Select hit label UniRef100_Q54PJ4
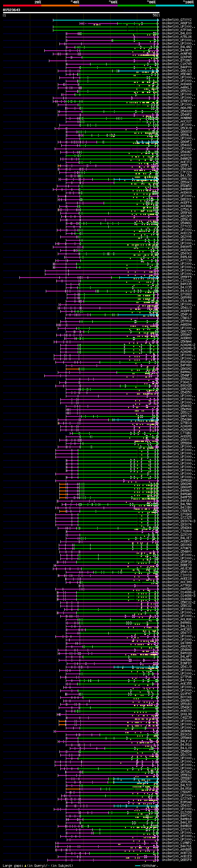The width and height of the screenshot is (197, 868). (177, 314)
